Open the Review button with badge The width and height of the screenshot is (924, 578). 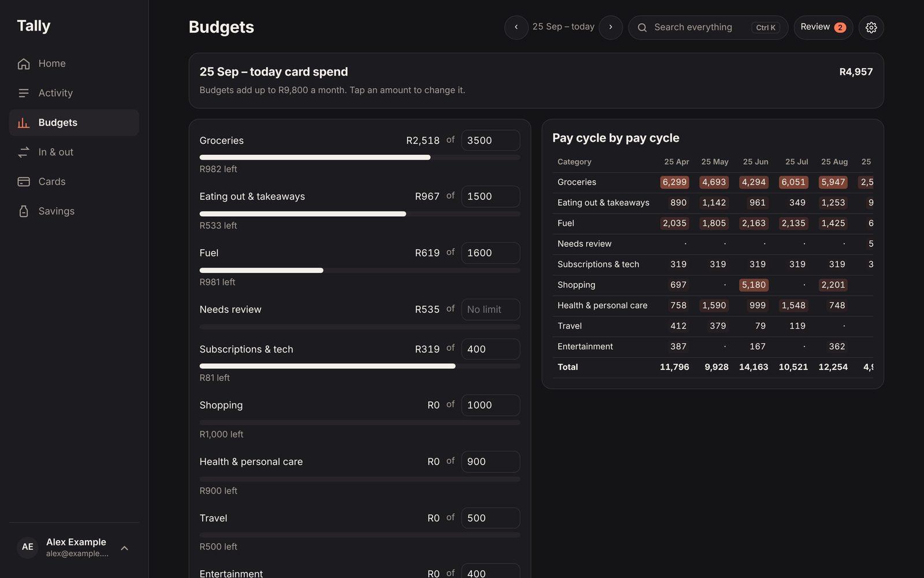pos(823,28)
